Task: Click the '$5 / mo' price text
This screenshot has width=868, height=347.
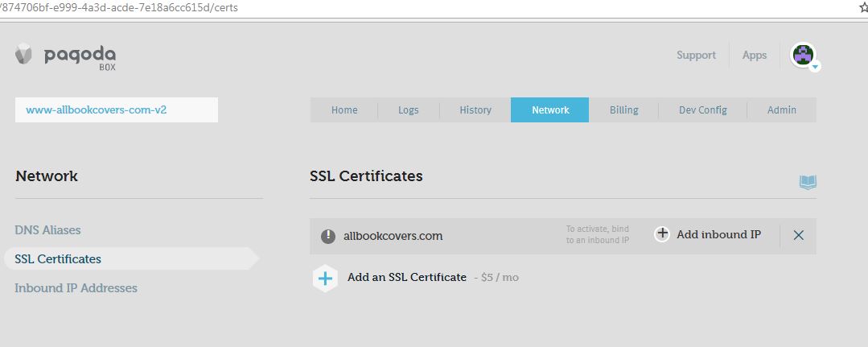Action: (x=500, y=277)
